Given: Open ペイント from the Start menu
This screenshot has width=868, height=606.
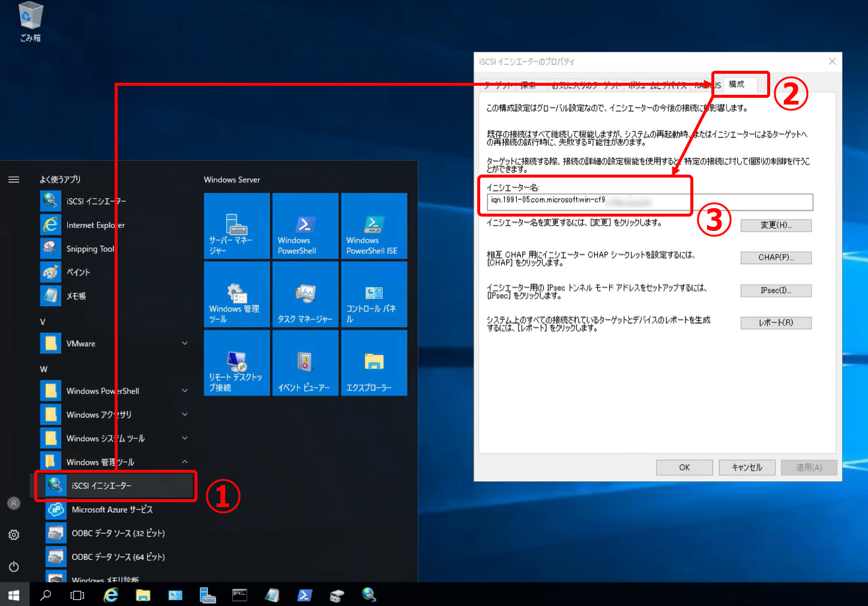Looking at the screenshot, I should (114, 272).
